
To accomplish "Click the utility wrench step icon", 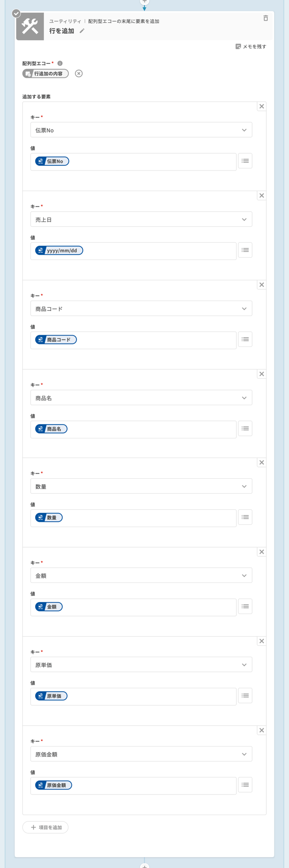I will tap(30, 26).
